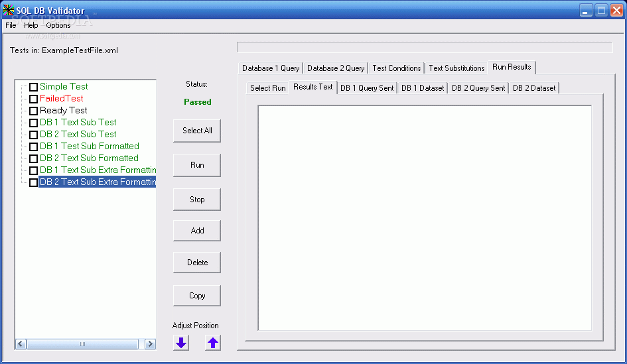Click inside the Results Text output area

[x=425, y=218]
